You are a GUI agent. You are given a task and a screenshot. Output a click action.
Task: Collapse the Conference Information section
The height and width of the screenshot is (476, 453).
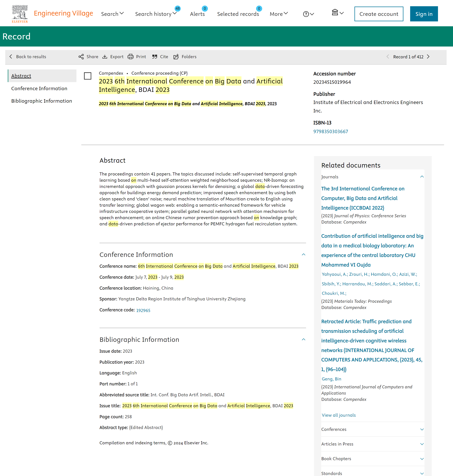coord(304,255)
